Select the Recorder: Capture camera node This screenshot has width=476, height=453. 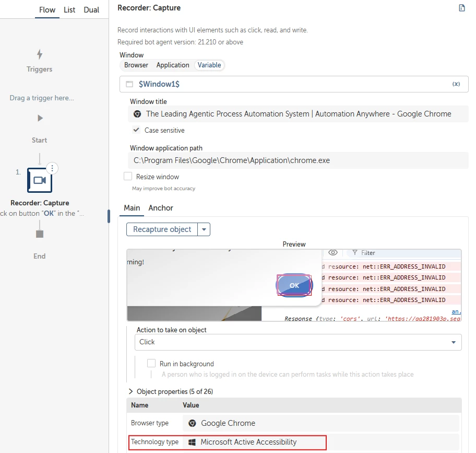(40, 180)
